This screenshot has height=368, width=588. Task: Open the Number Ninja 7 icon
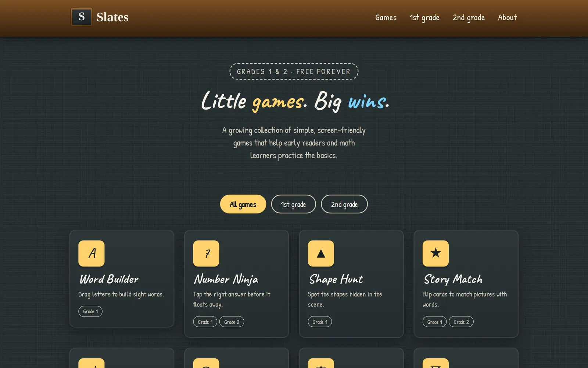pos(206,253)
